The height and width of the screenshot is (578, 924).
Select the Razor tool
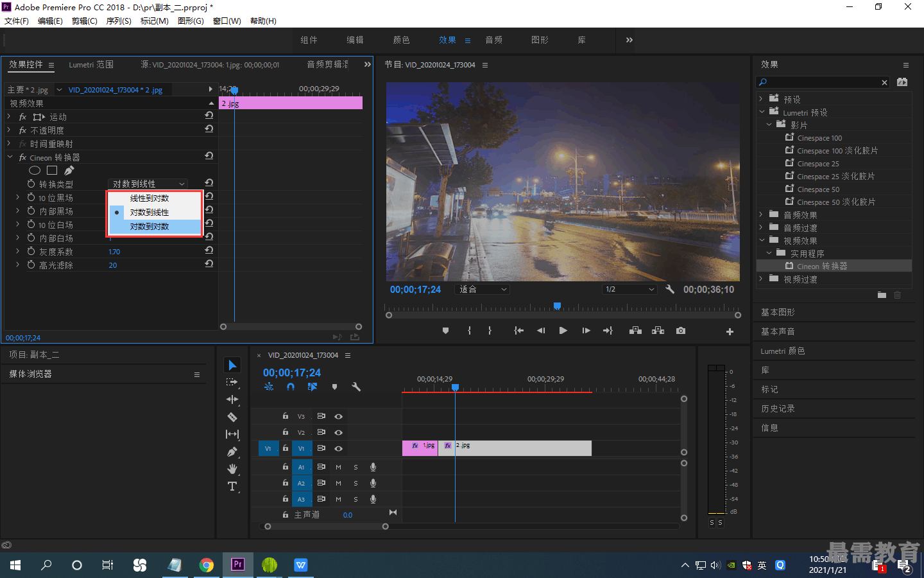(x=232, y=417)
